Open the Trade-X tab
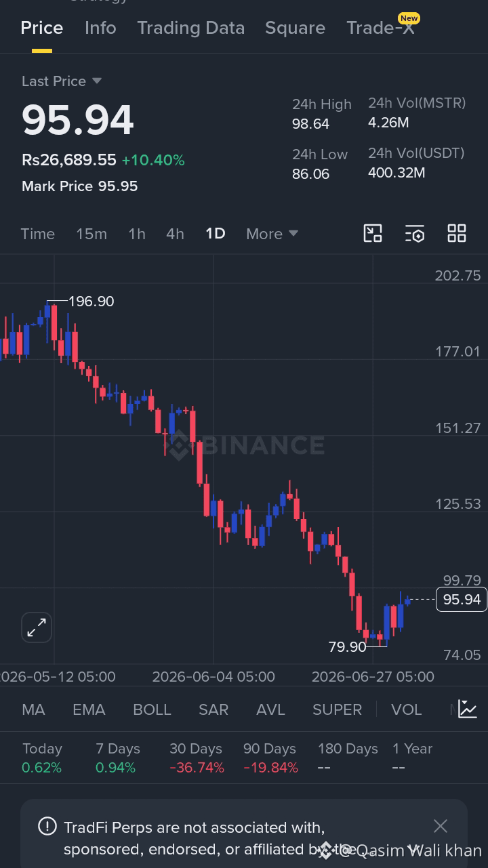Image resolution: width=488 pixels, height=868 pixels. [380, 28]
